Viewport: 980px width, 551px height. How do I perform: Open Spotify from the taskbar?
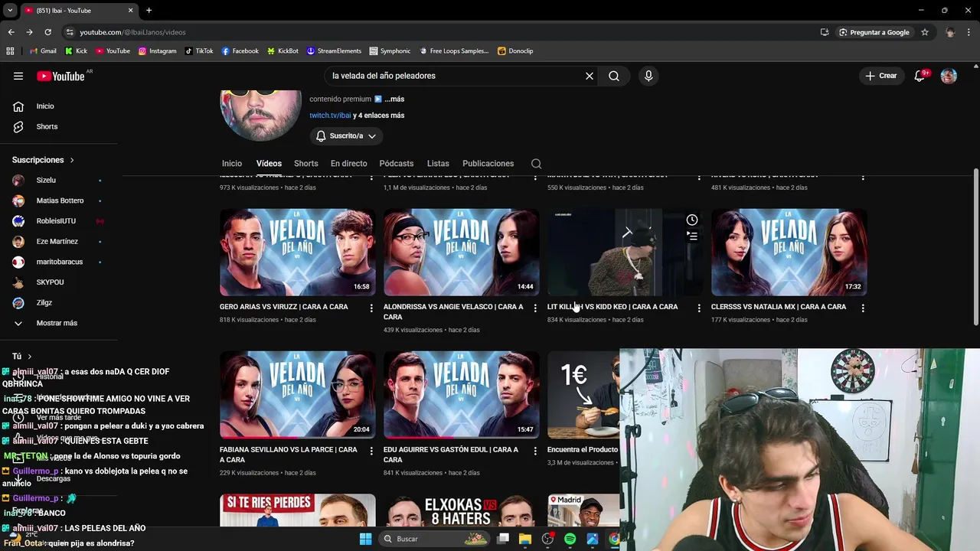570,539
